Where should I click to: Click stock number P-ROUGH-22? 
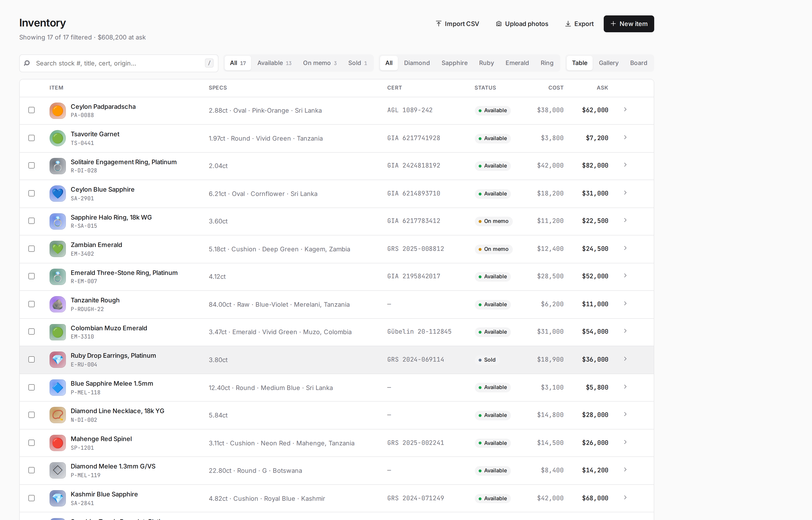[x=87, y=309]
